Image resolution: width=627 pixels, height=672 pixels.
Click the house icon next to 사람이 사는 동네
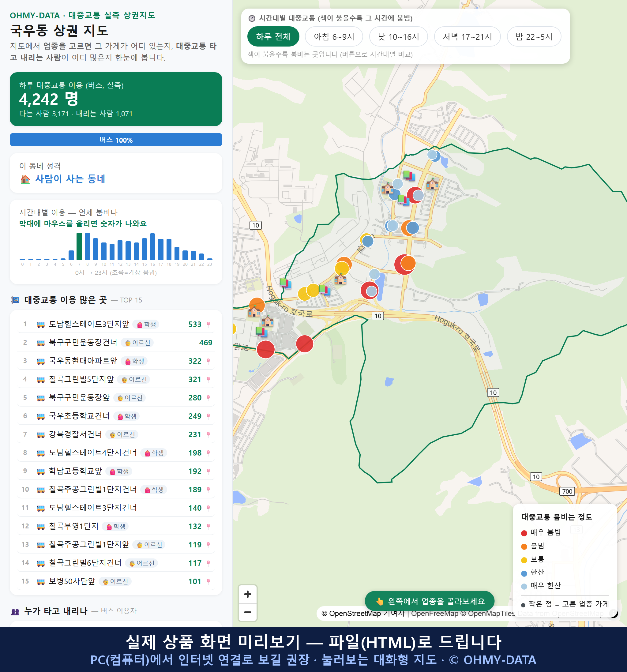coord(25,179)
